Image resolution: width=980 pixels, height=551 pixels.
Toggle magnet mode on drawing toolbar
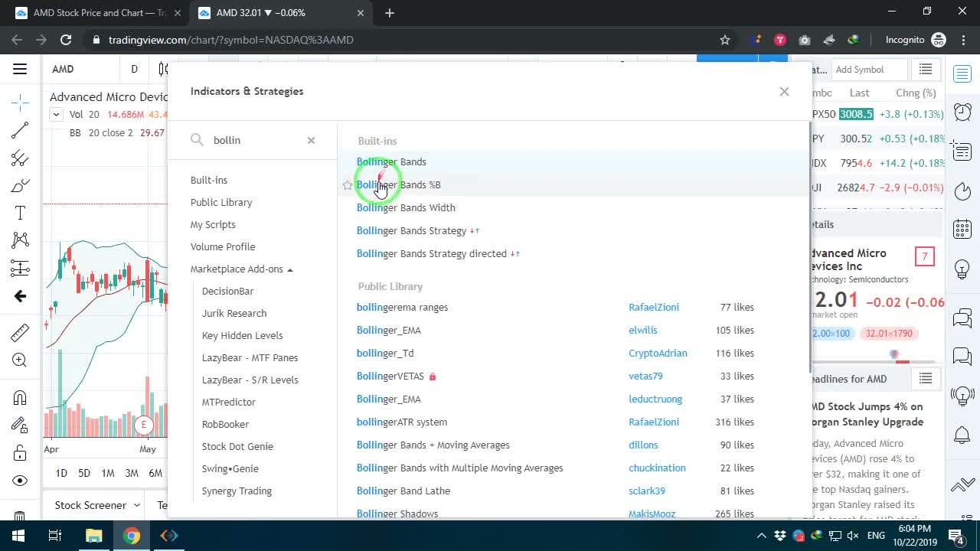pyautogui.click(x=20, y=397)
